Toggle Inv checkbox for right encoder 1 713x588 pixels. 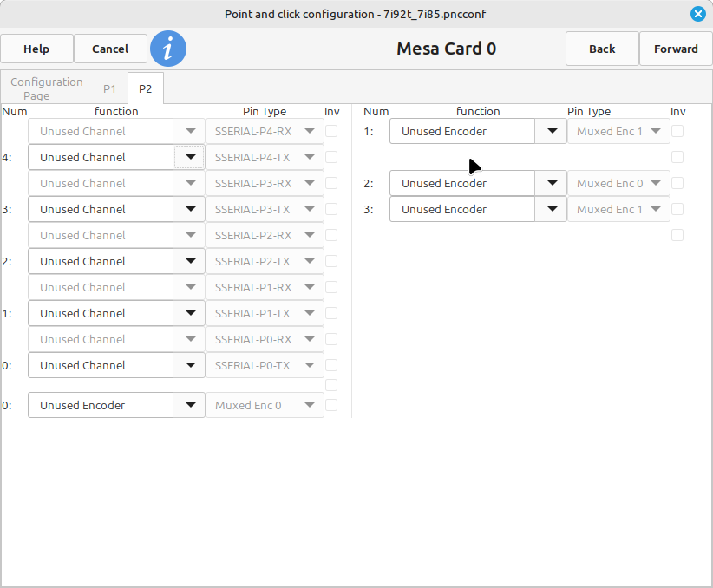(677, 131)
